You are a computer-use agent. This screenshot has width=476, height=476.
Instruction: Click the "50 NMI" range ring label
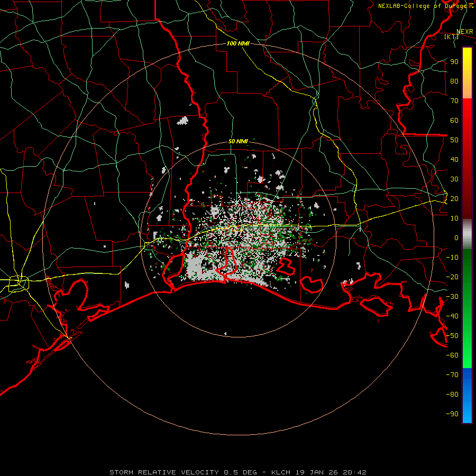(238, 141)
